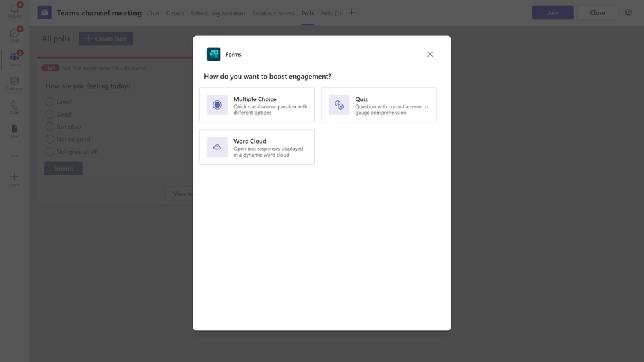Close the Forms dialog
This screenshot has height=362, width=644.
pos(430,54)
